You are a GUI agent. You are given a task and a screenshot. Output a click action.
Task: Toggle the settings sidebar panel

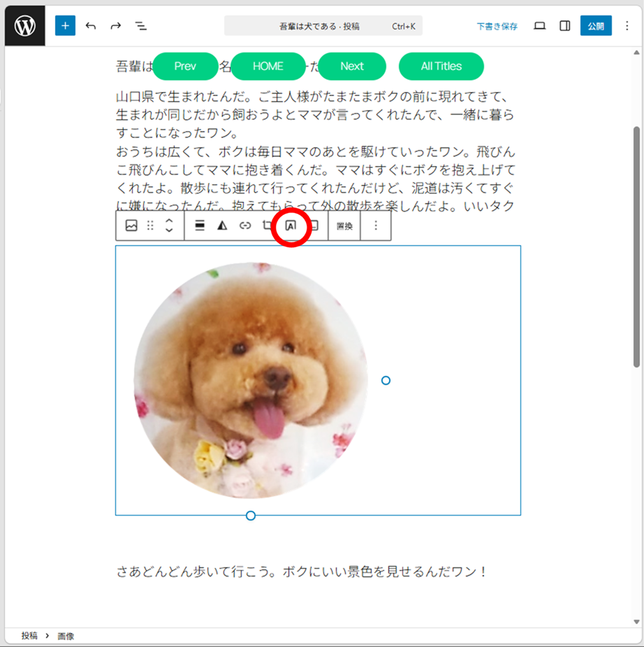[x=565, y=26]
